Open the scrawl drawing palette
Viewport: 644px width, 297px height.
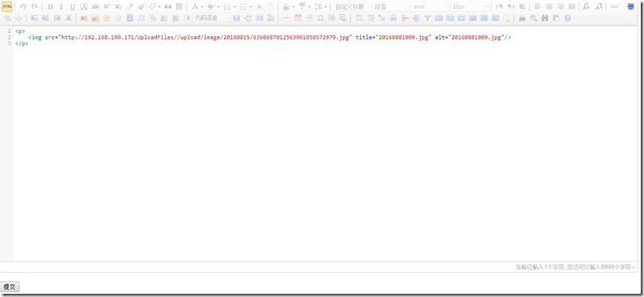pyautogui.click(x=118, y=18)
